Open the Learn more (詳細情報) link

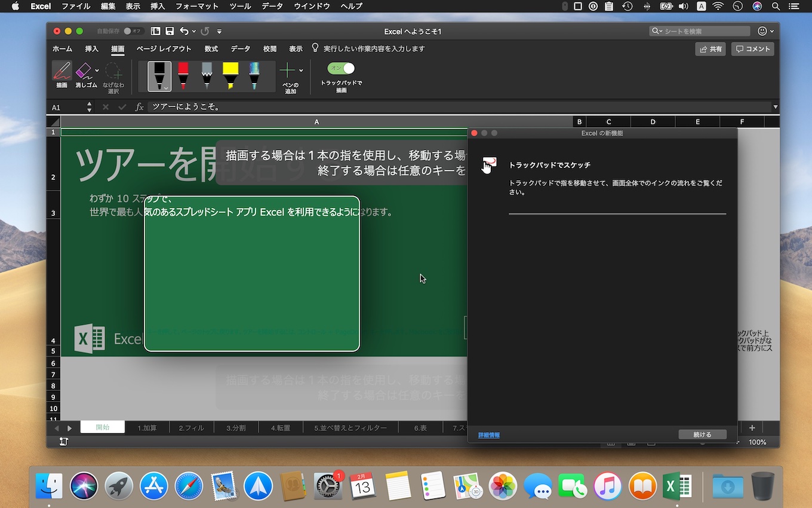click(489, 435)
